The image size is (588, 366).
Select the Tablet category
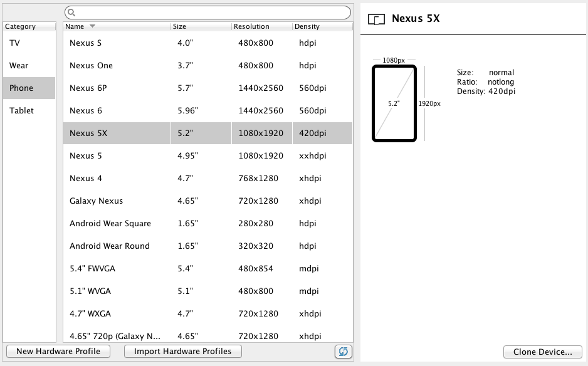29,111
